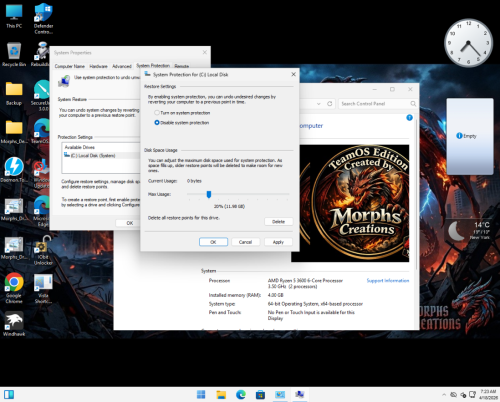Click the Control Panel refresh icon
The height and width of the screenshot is (402, 500).
tap(330, 104)
